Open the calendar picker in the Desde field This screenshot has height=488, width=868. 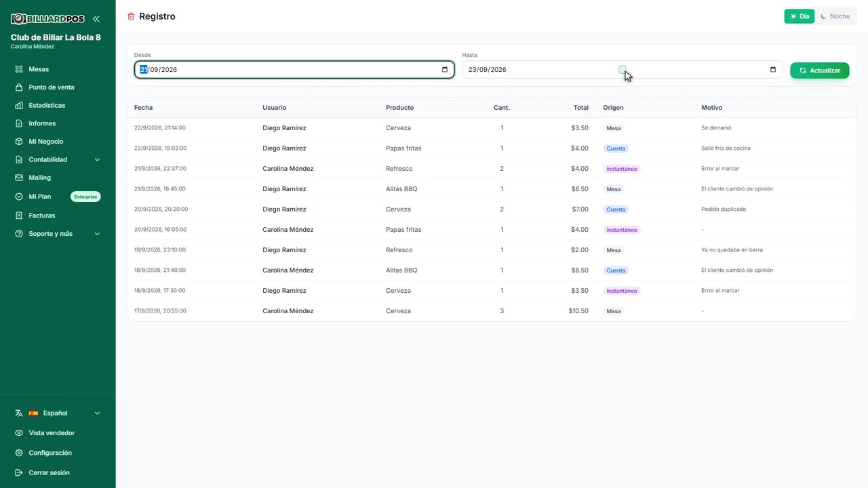click(x=445, y=70)
